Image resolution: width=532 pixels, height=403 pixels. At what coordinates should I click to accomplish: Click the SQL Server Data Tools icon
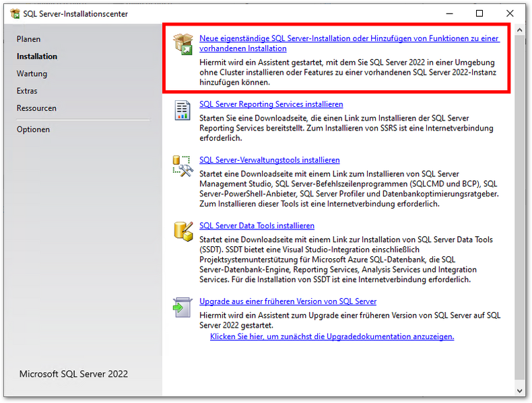[x=183, y=231]
